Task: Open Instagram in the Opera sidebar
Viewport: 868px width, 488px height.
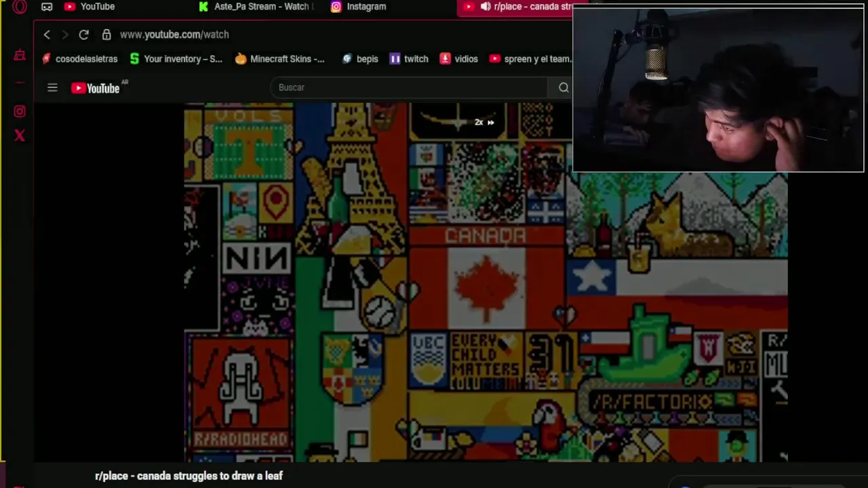Action: [20, 111]
